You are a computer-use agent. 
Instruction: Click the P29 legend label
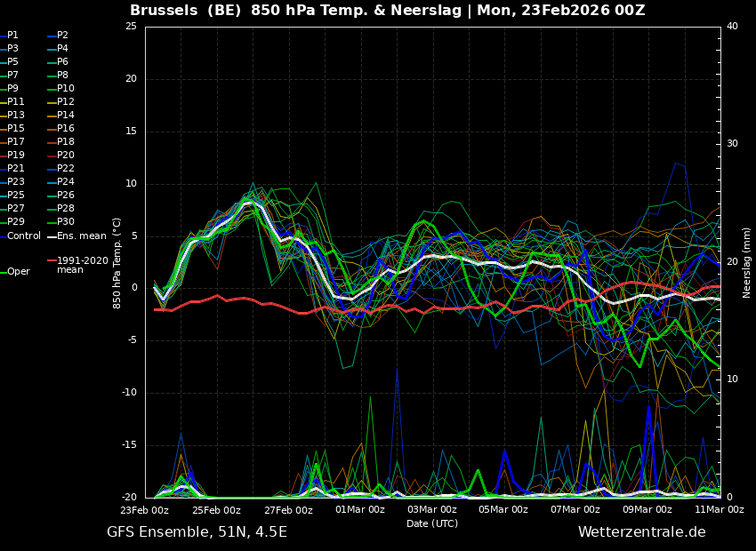(15, 221)
